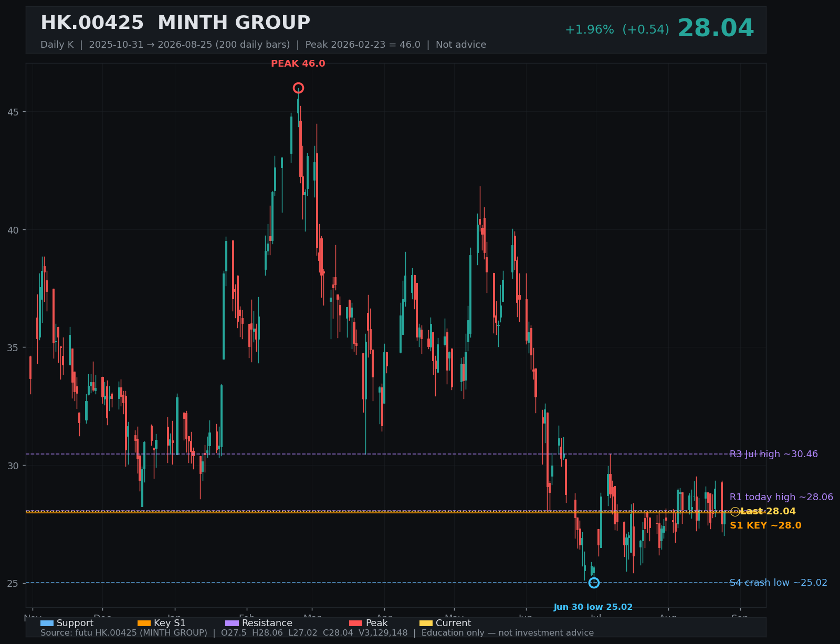Select the blue Jun 30 low circle marker
840x644 pixels.
pyautogui.click(x=594, y=583)
